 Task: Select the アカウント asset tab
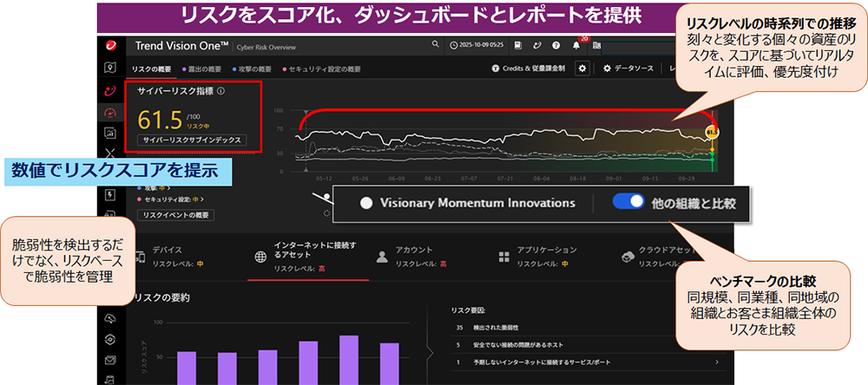(x=430, y=257)
